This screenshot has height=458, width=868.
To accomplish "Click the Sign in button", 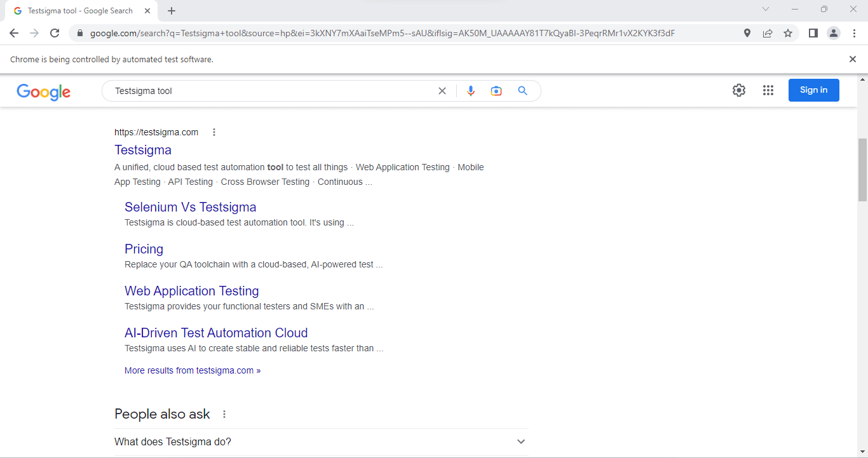I will [x=813, y=90].
